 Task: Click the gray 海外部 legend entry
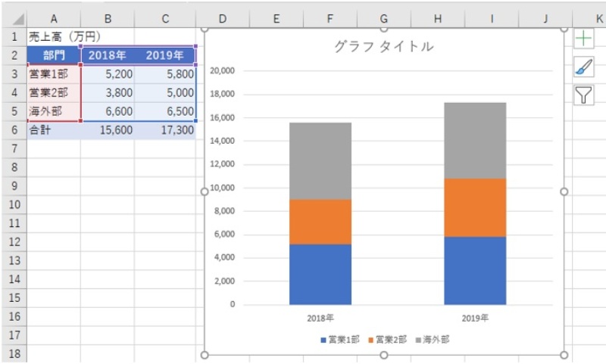tap(433, 340)
